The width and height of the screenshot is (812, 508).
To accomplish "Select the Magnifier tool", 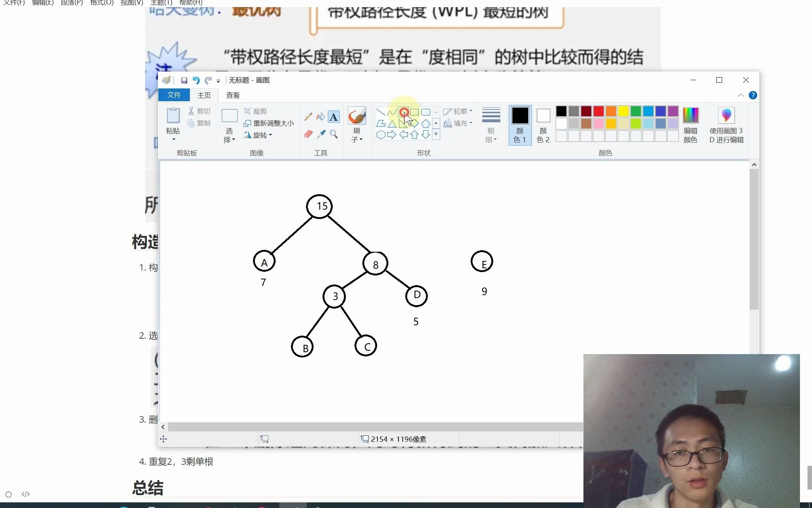I will tap(334, 134).
